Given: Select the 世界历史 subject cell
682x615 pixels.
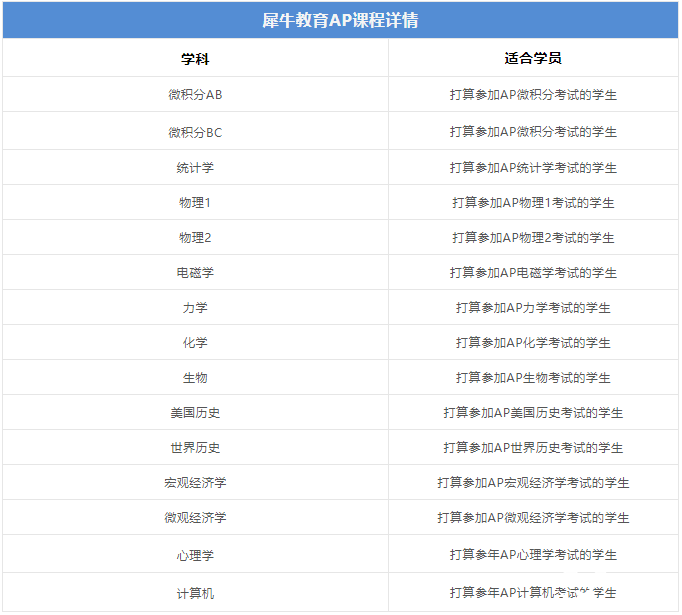Looking at the screenshot, I should 195,448.
